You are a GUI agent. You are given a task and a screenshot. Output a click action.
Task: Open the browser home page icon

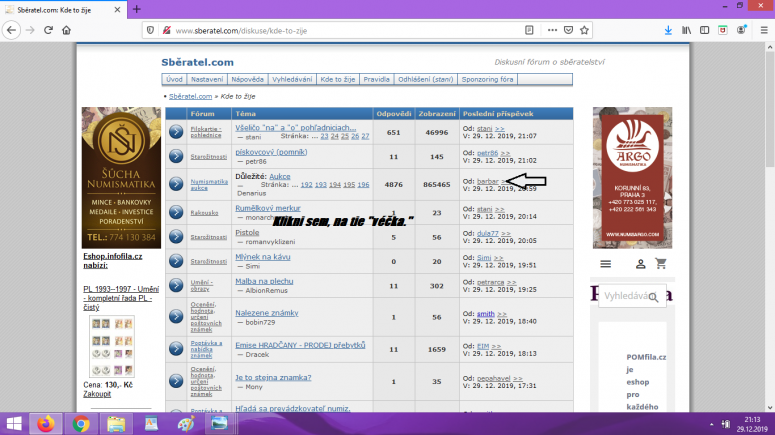pos(66,30)
